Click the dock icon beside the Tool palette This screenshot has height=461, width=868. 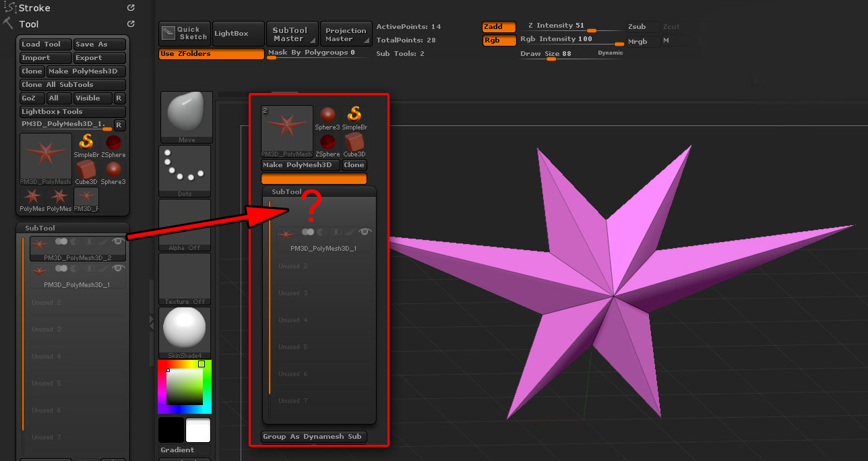[131, 24]
